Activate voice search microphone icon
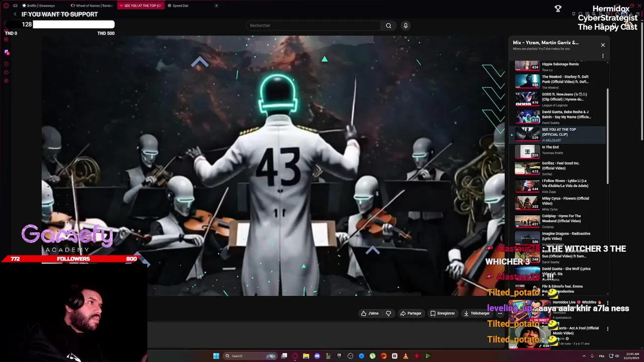This screenshot has width=644, height=362. pyautogui.click(x=406, y=26)
